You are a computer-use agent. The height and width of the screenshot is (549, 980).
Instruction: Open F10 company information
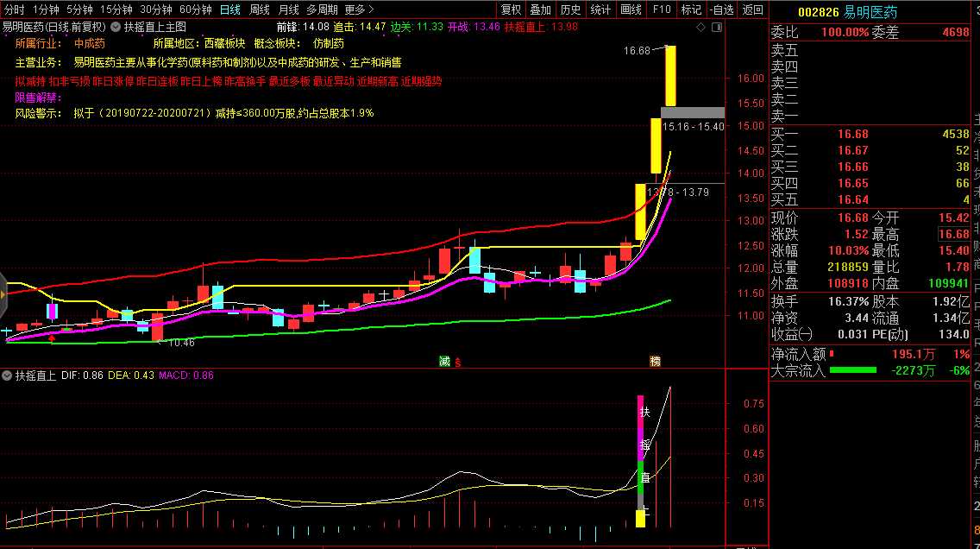[662, 9]
